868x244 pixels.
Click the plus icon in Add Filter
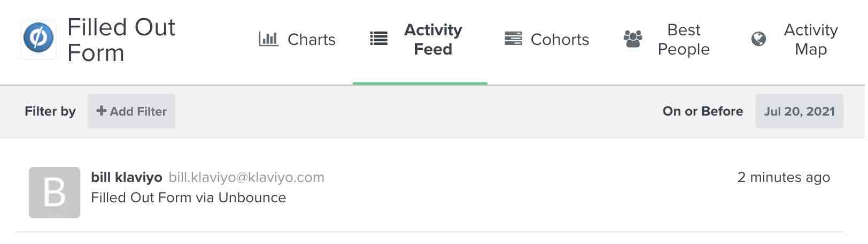click(101, 111)
